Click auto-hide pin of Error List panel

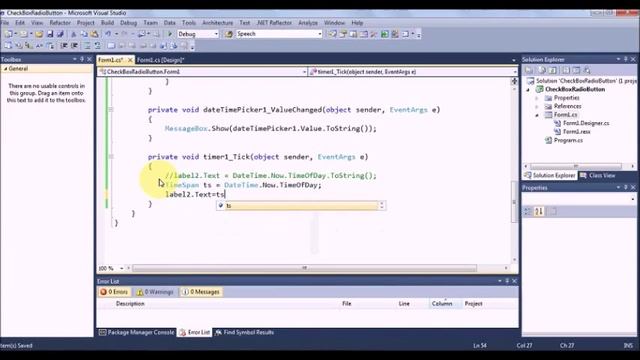(x=507, y=281)
